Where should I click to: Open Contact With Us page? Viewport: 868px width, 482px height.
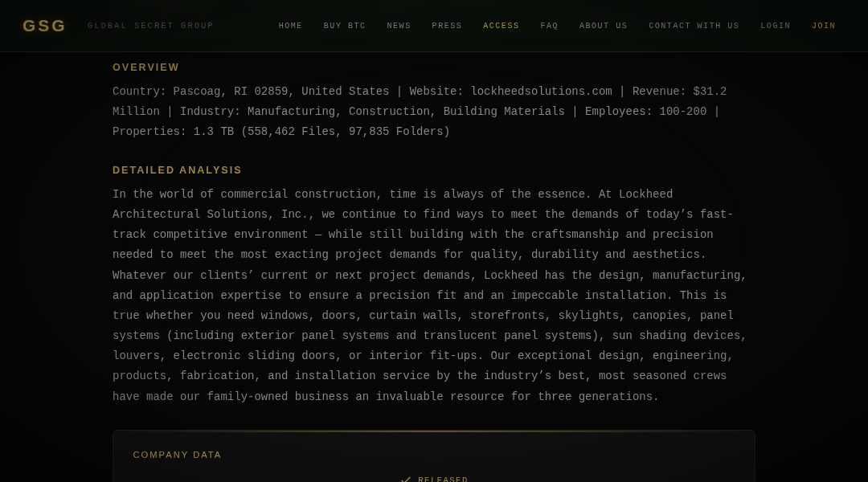pyautogui.click(x=694, y=26)
